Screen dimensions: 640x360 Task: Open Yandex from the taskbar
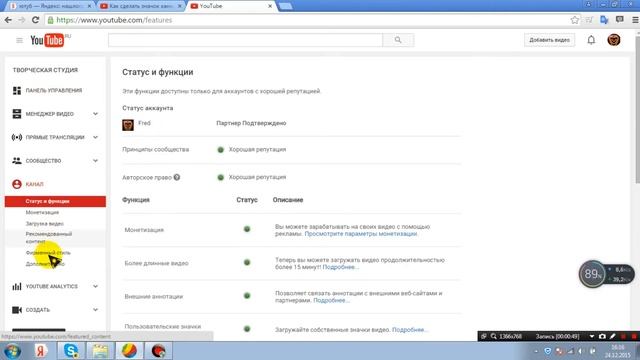(41, 351)
